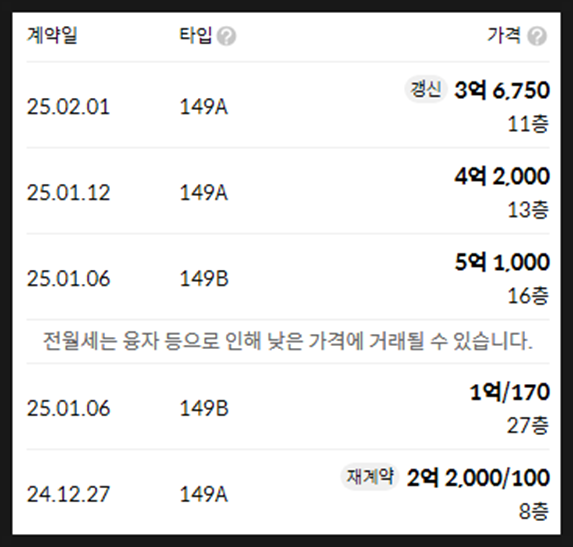Select the 계약일 column header
Image resolution: width=573 pixels, height=547 pixels.
(x=52, y=35)
